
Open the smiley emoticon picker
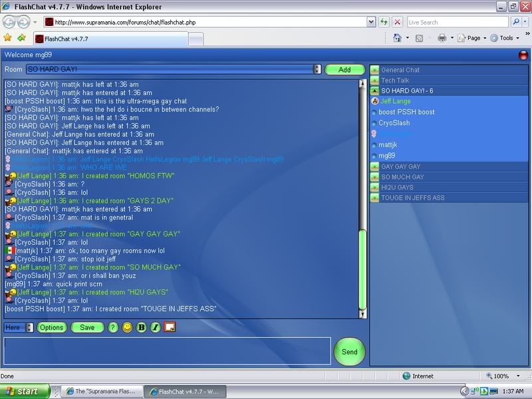coord(127,327)
